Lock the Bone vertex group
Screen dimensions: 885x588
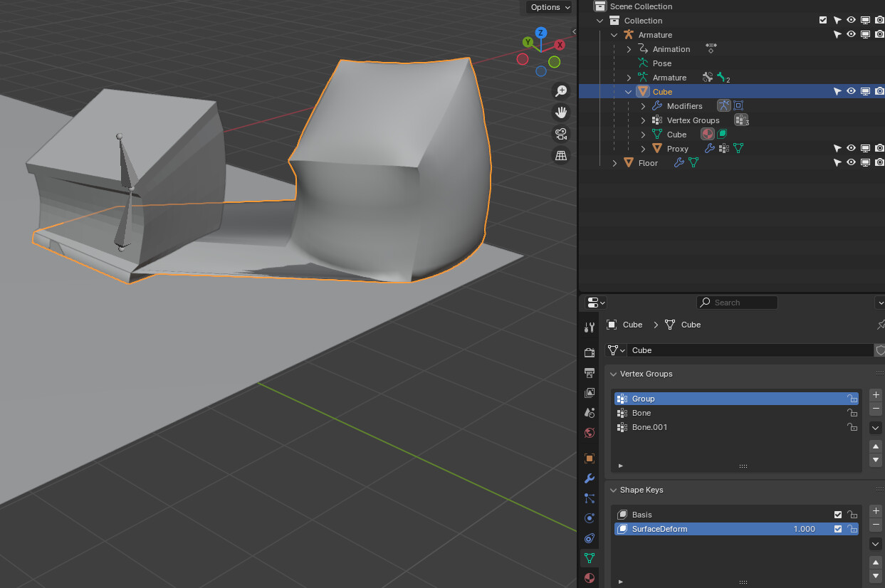point(852,413)
